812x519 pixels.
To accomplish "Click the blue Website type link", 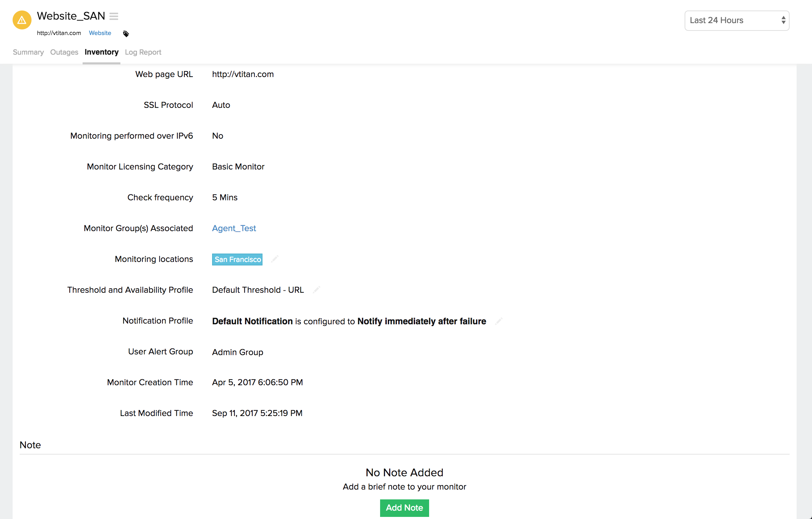I will tap(100, 33).
